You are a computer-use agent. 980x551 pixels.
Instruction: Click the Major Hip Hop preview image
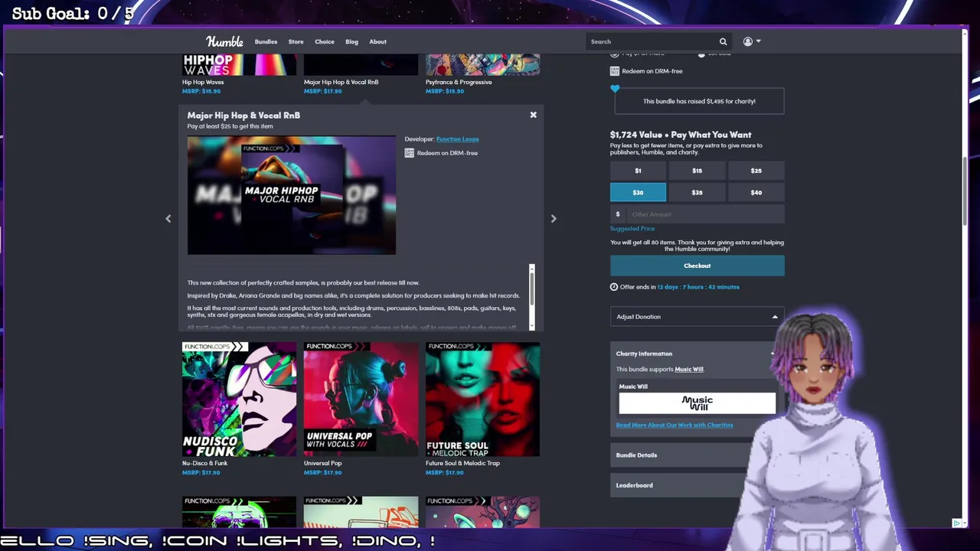292,195
